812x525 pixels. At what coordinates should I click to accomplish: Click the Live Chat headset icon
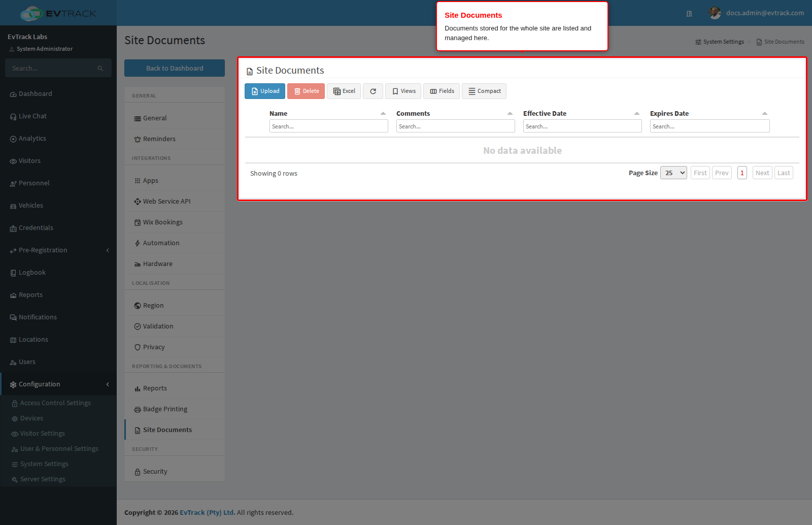tap(13, 117)
